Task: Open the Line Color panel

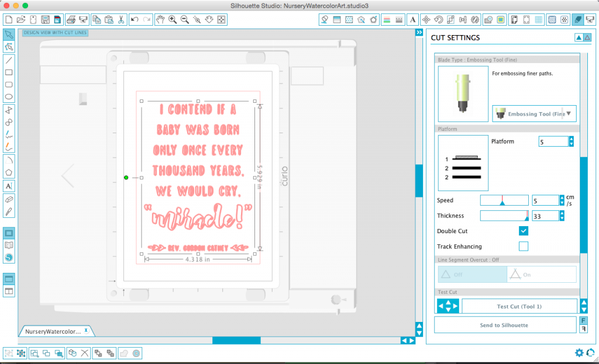Action: (x=387, y=19)
